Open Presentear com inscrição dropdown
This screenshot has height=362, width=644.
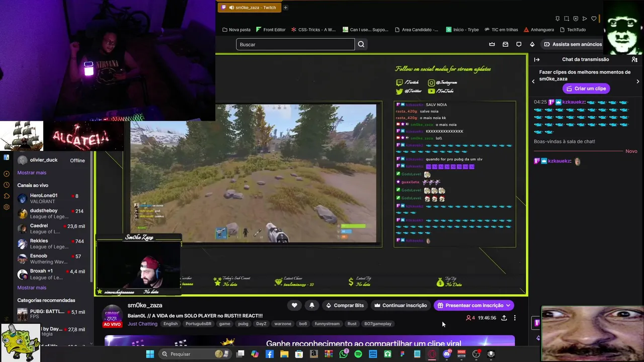tap(474, 305)
